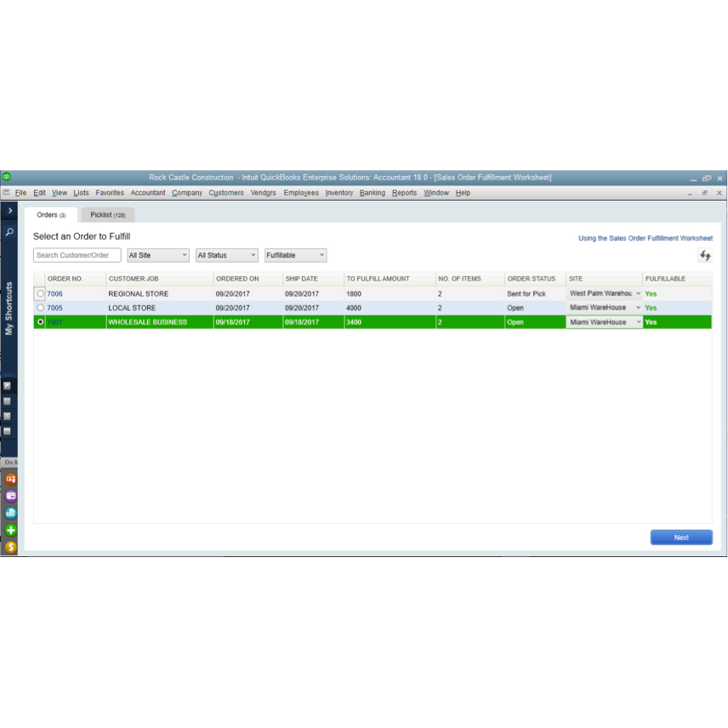Click the My Shortcuts arrow icon
This screenshot has width=728, height=728.
tap(7, 386)
